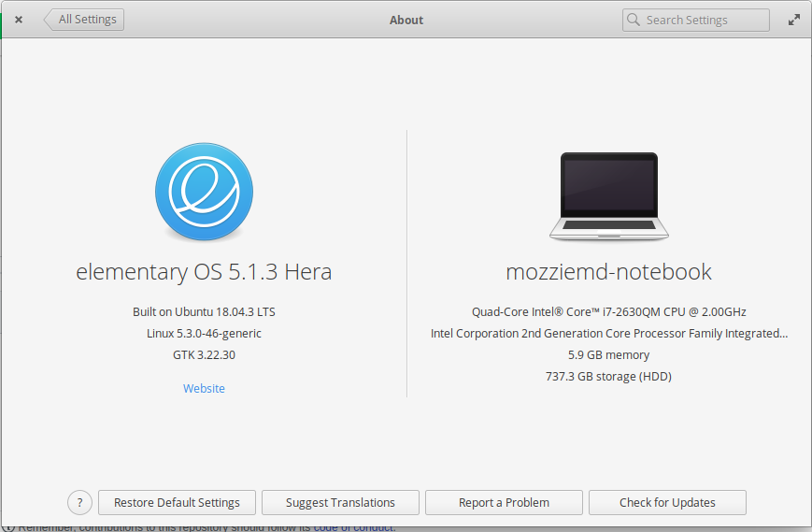Open the Website link
The image size is (812, 532).
(204, 389)
